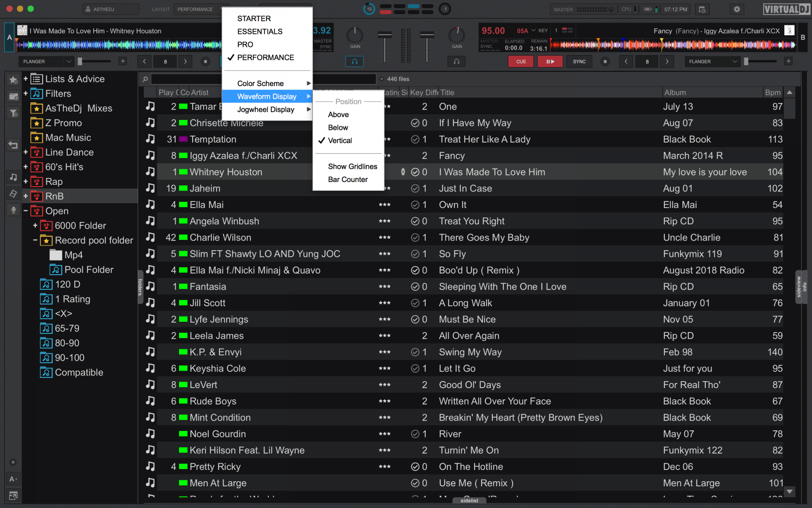Click the add filter folder sidebar icon

(x=13, y=113)
